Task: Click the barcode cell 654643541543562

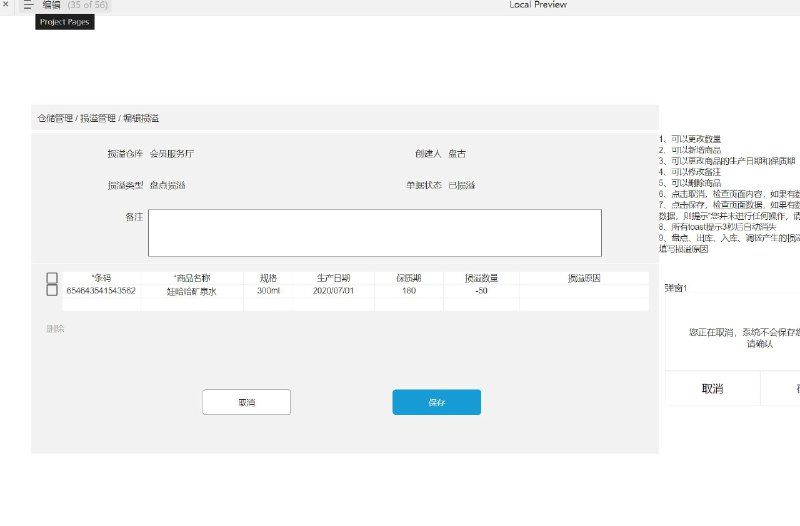Action: point(101,291)
